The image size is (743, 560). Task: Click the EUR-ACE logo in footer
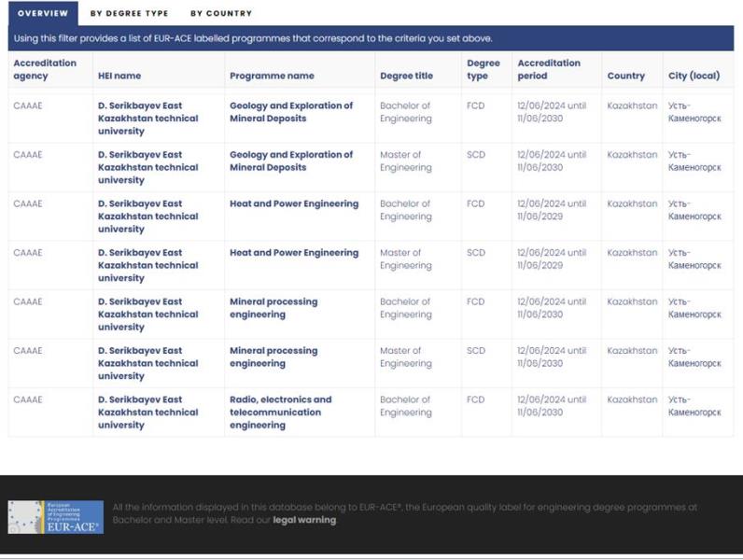pyautogui.click(x=56, y=517)
